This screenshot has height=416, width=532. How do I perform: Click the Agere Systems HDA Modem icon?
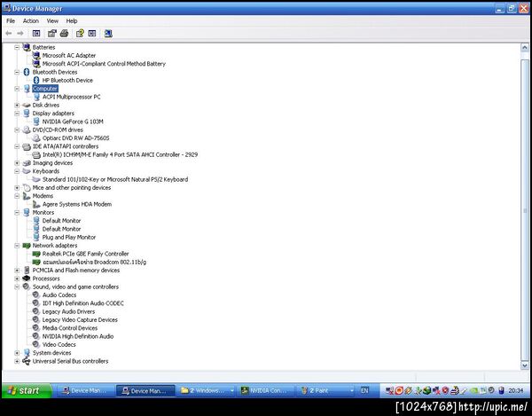pyautogui.click(x=36, y=204)
